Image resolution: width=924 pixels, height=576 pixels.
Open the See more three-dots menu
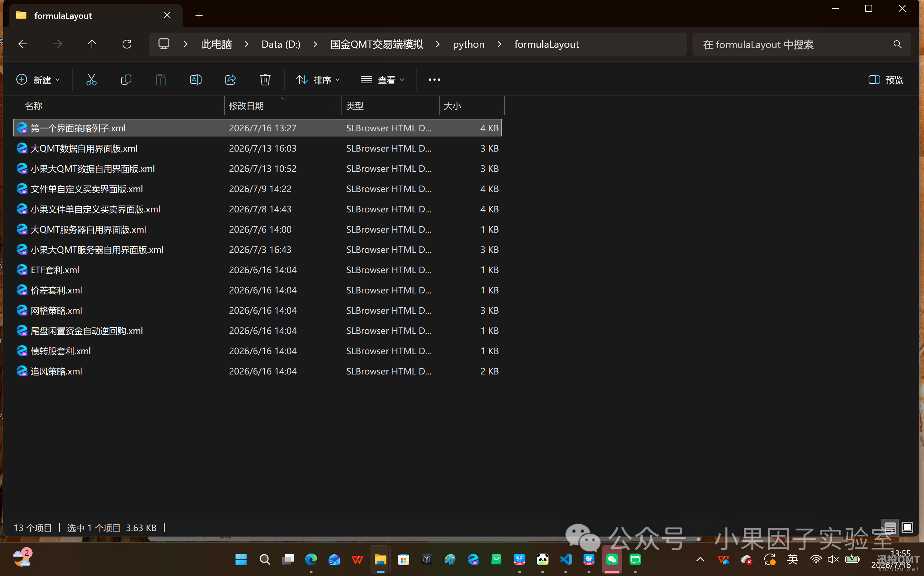pyautogui.click(x=434, y=80)
